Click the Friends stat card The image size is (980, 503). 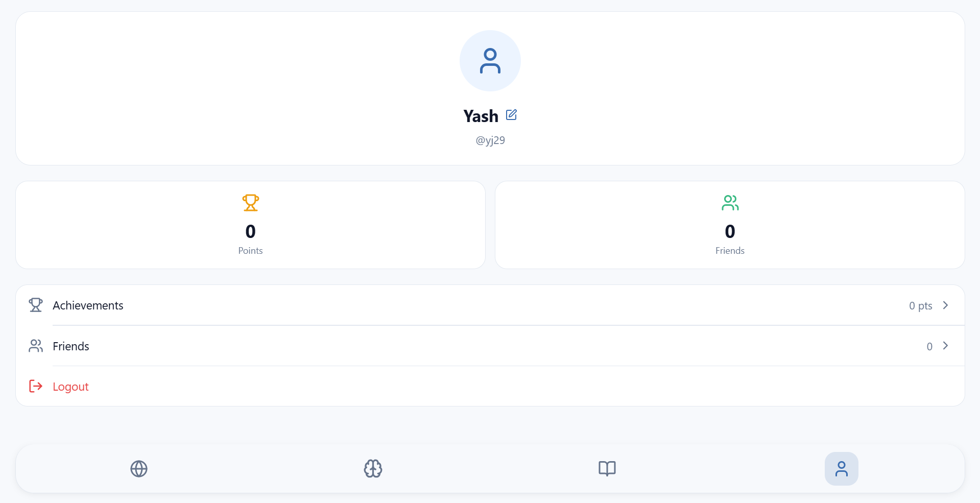[x=730, y=225]
